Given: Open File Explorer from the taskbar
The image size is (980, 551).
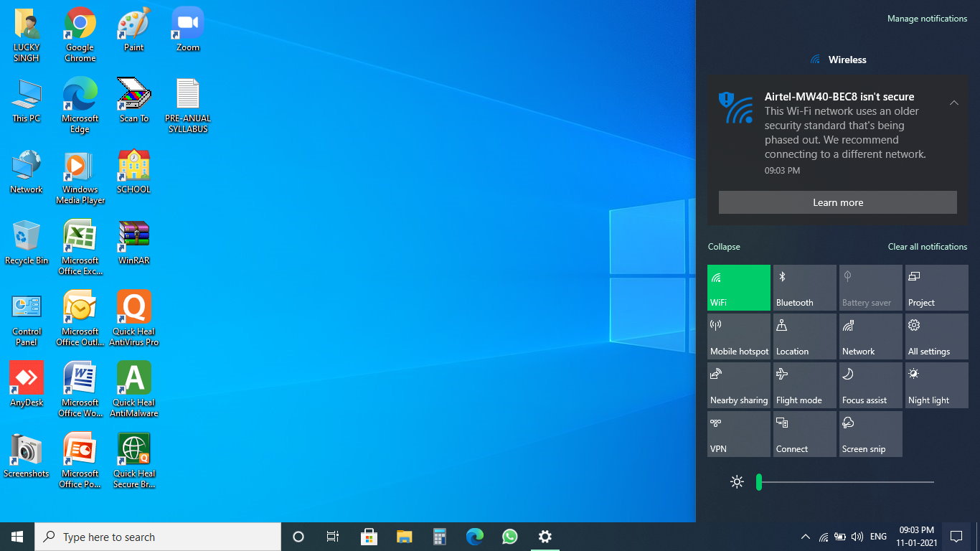Looking at the screenshot, I should point(404,537).
